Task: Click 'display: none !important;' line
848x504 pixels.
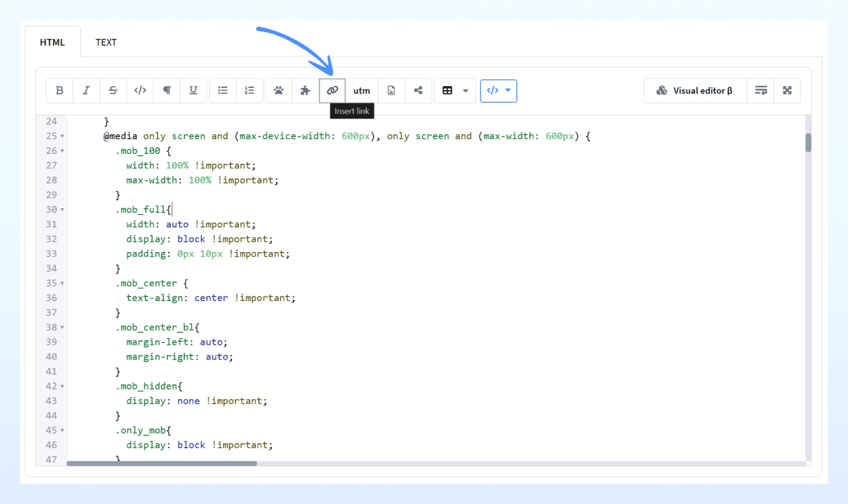Action: (x=196, y=401)
